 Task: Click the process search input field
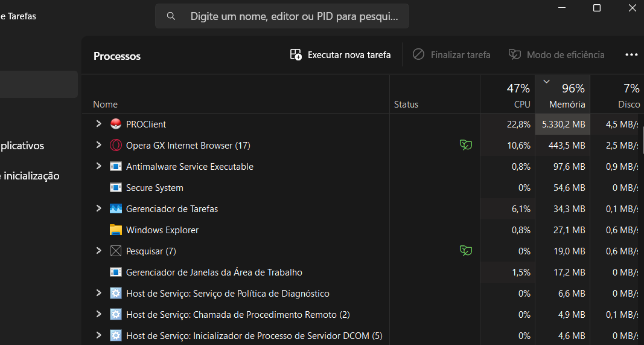point(293,16)
